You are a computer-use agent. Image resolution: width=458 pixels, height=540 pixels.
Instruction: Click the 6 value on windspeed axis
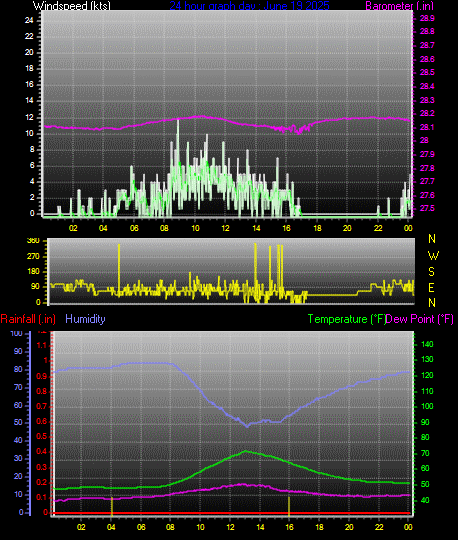click(32, 166)
